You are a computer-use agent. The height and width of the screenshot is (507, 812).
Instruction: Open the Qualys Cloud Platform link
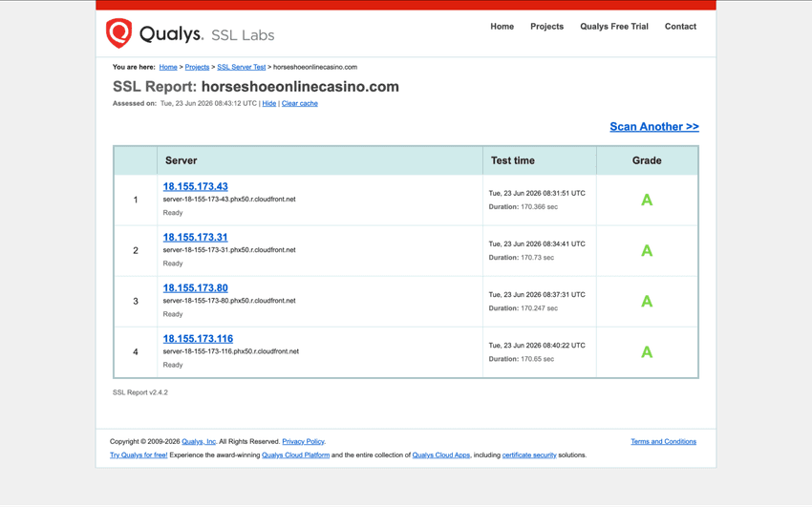[296, 455]
